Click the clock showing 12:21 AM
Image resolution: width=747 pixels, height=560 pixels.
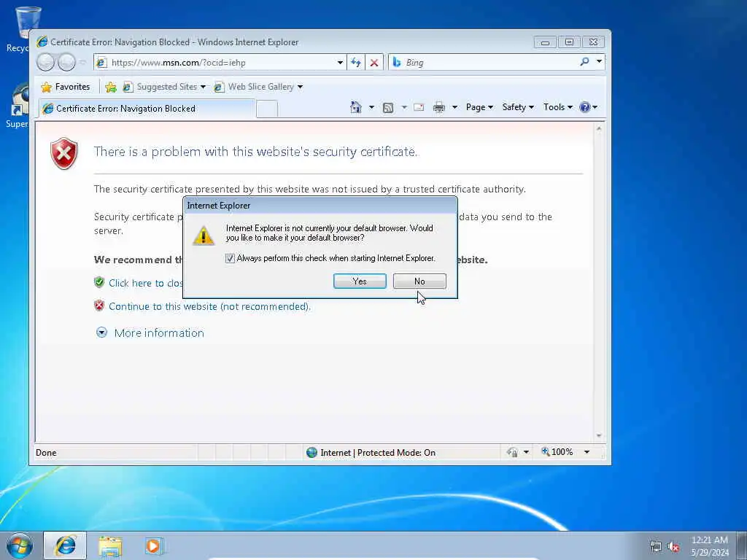click(x=709, y=540)
